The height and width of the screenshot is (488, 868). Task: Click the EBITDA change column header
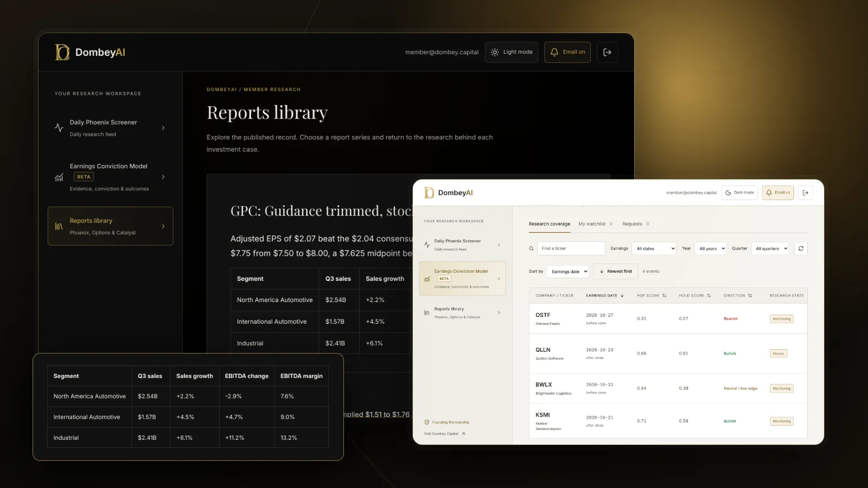[x=247, y=376]
